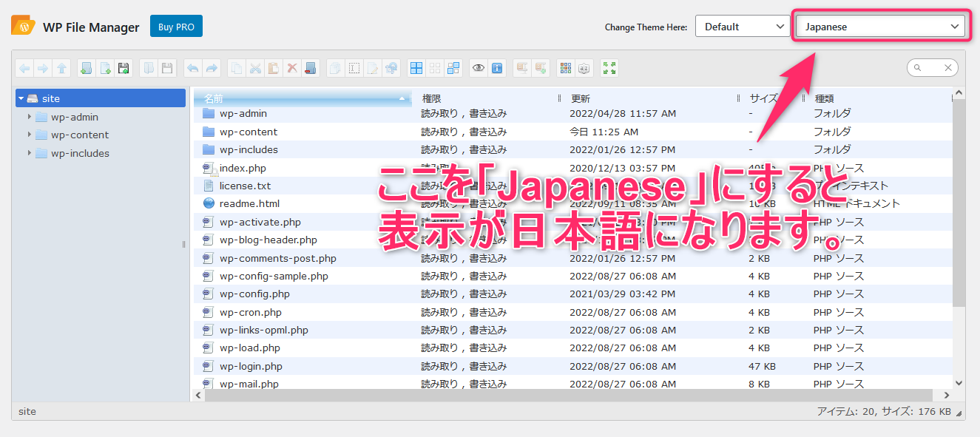Select the wp-cron.php file
The width and height of the screenshot is (980, 437).
[x=572, y=312]
